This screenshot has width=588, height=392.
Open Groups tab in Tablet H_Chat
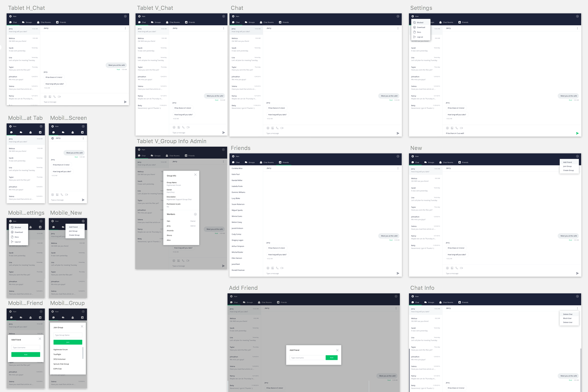click(x=27, y=22)
